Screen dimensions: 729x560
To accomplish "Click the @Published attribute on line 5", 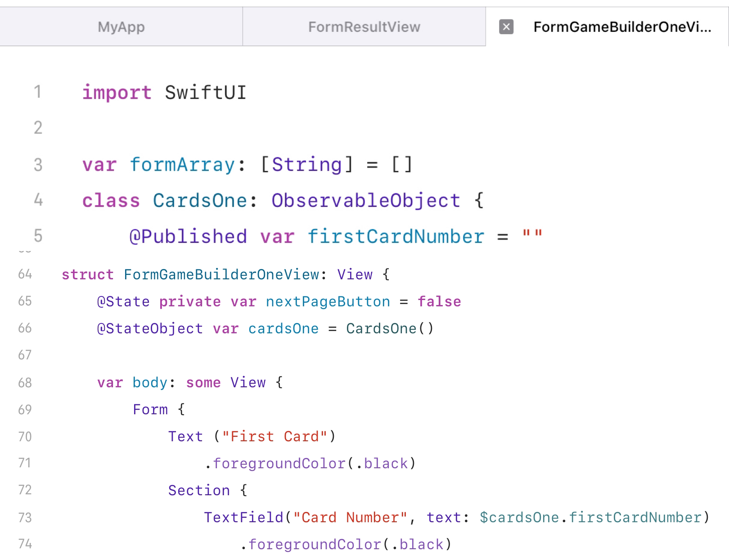I will click(188, 237).
